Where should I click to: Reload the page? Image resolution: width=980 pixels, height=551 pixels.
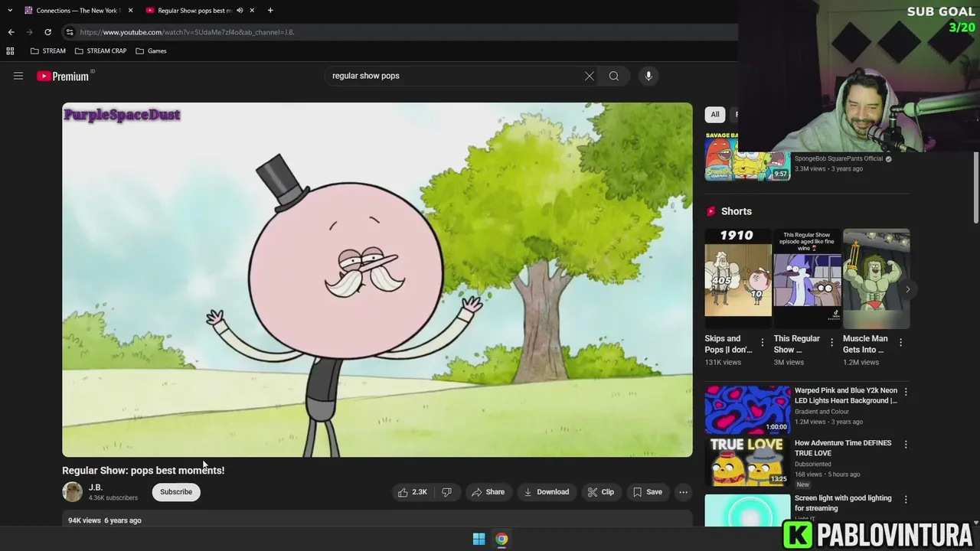(x=47, y=32)
